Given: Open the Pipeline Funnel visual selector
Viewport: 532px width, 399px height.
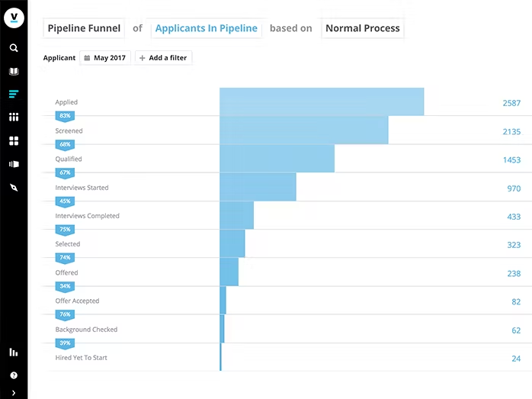Looking at the screenshot, I should [x=84, y=28].
